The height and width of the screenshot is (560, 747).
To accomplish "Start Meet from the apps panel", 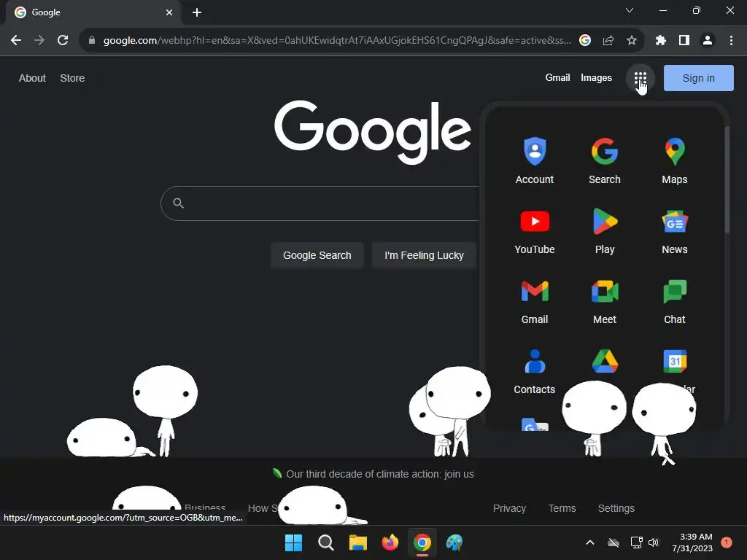I will pos(605,301).
